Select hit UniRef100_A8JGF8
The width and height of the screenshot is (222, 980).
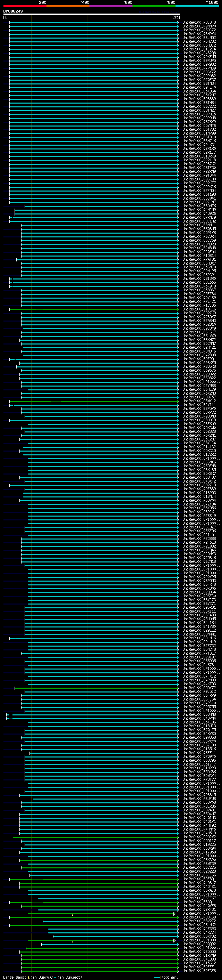199,23
